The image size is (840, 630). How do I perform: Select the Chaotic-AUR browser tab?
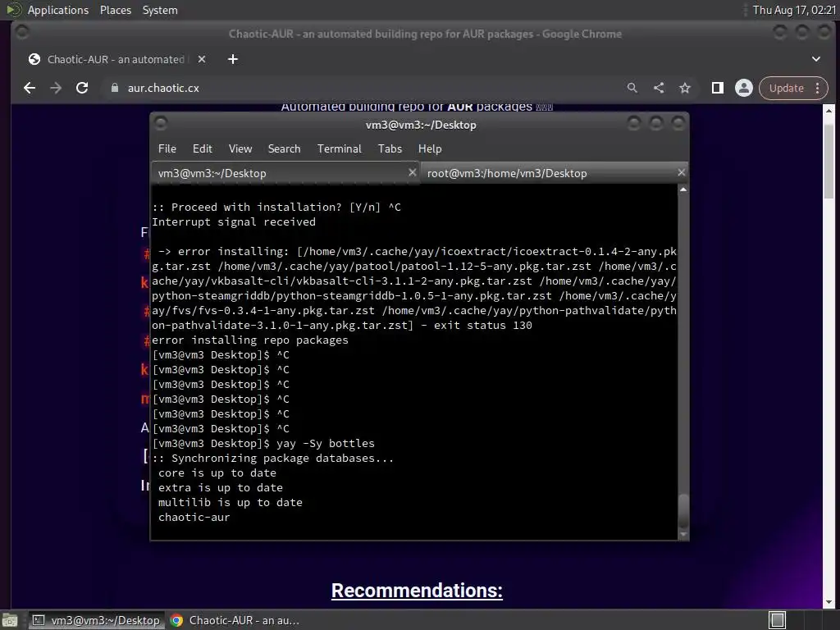(116, 59)
